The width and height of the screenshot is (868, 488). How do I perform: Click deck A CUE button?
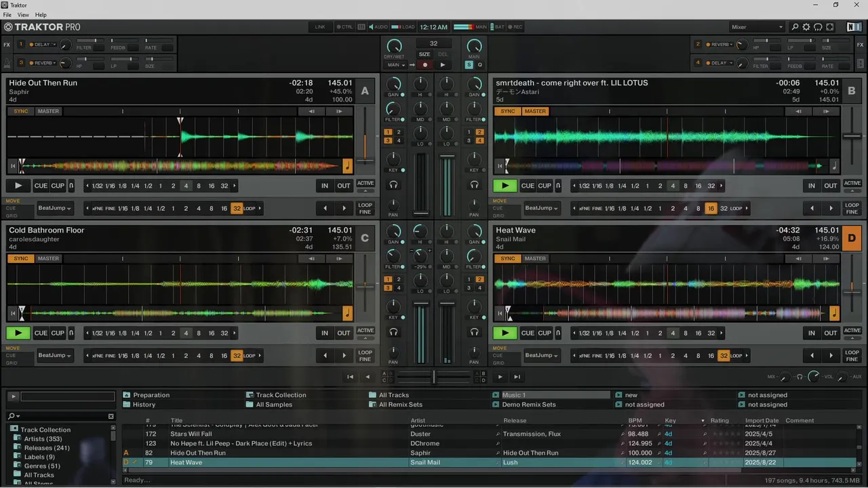tap(41, 186)
